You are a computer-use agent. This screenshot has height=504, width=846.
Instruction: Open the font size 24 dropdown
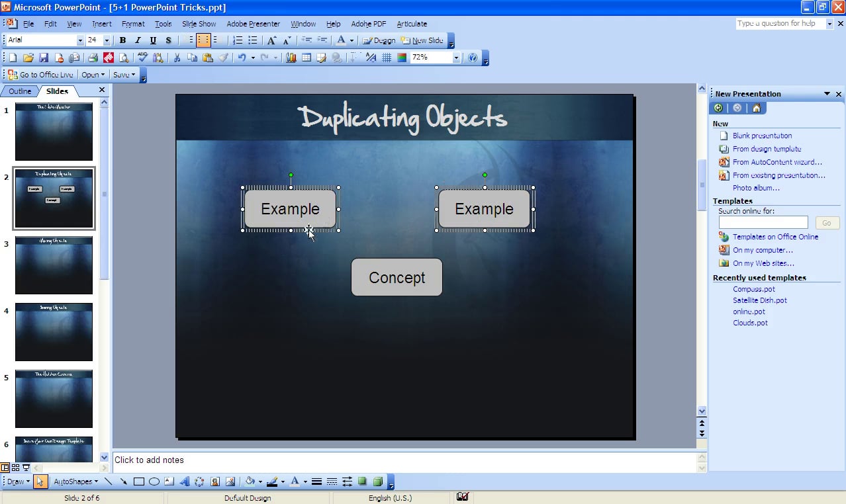[107, 40]
